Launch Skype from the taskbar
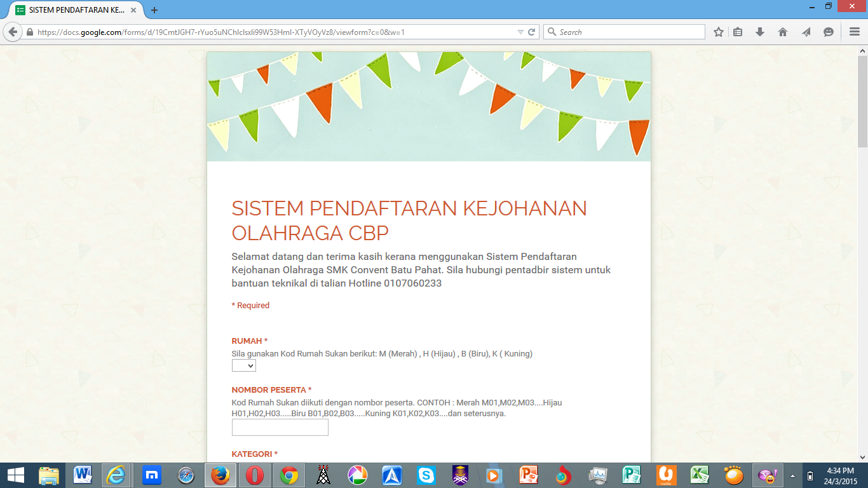Image resolution: width=868 pixels, height=488 pixels. [426, 475]
